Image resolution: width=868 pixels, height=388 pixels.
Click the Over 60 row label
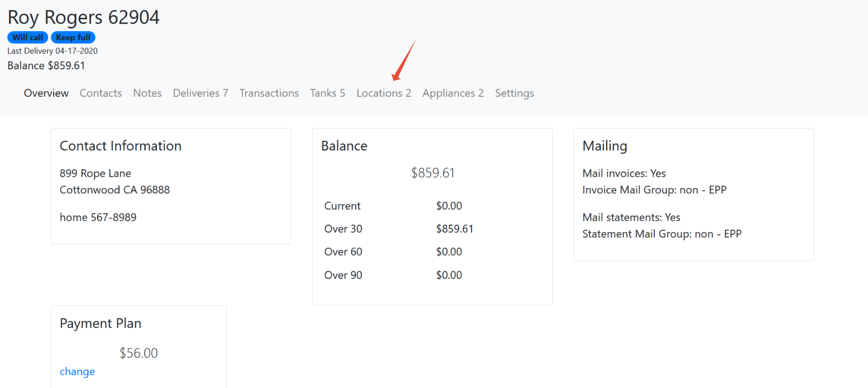tap(344, 252)
